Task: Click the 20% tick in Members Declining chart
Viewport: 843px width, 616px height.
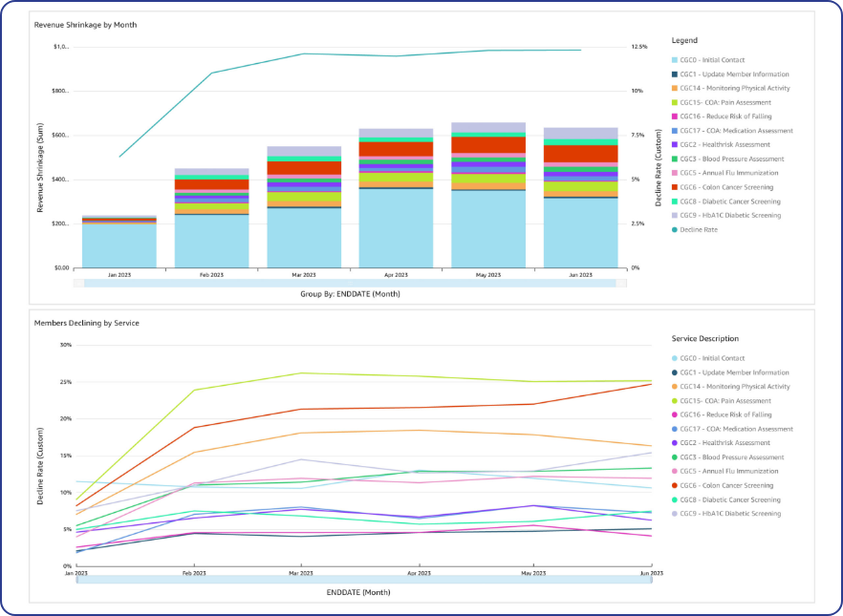Action: point(66,419)
